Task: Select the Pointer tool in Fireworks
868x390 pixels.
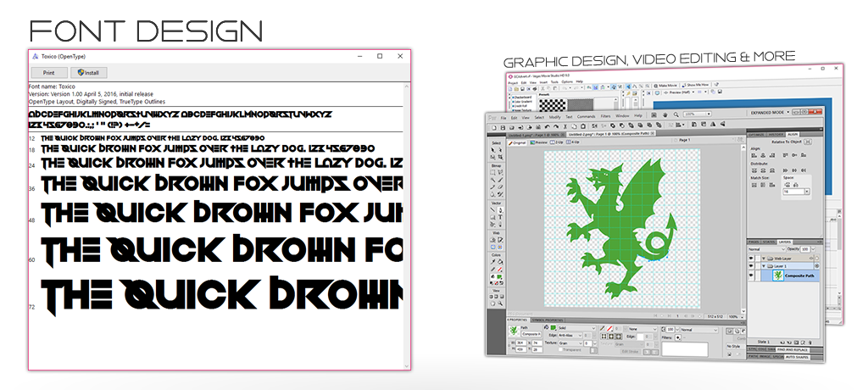Action: (x=492, y=150)
